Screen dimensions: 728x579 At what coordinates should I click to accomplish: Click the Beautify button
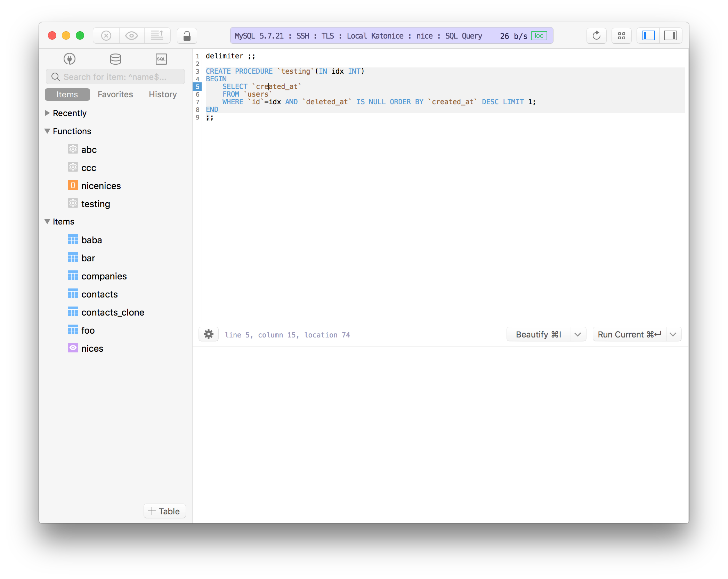[538, 334]
